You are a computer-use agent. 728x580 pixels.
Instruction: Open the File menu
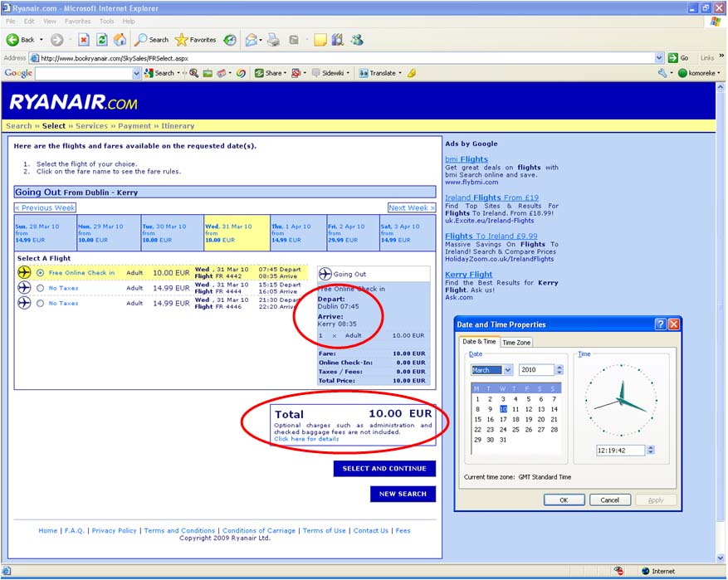[x=11, y=22]
